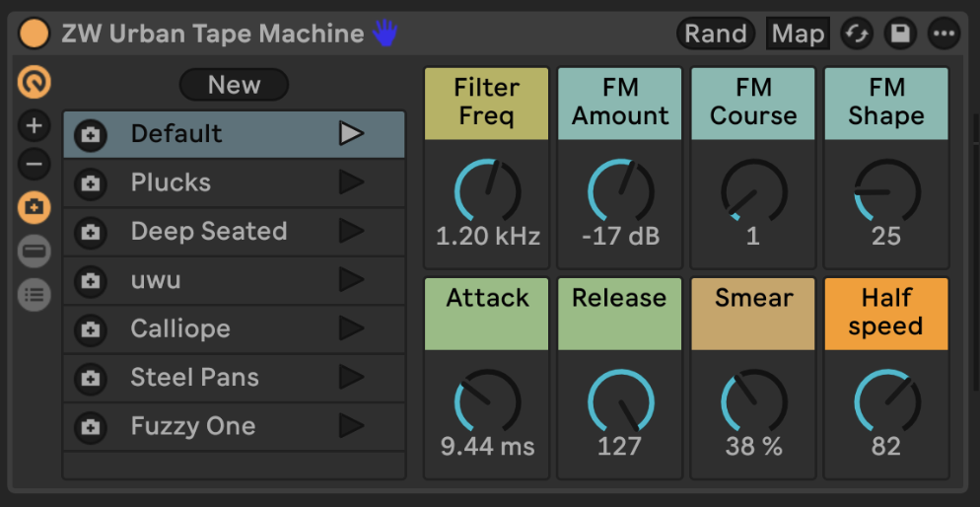Overwrite Deep Seated variation via camera icon
The width and height of the screenshot is (980, 507).
tap(91, 232)
